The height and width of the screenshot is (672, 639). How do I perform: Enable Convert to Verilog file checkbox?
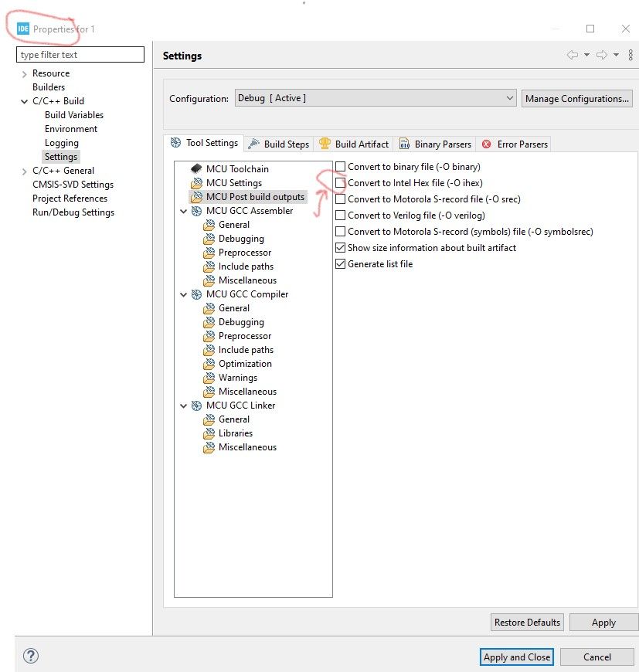tap(340, 216)
